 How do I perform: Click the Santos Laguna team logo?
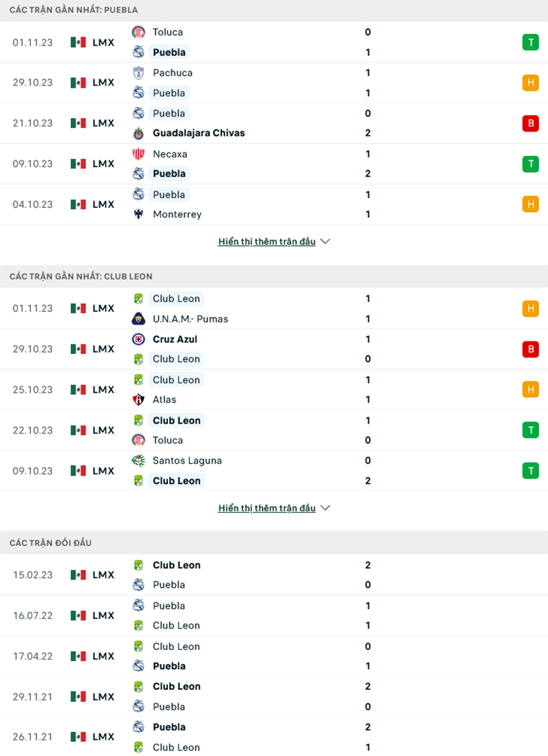point(139,460)
